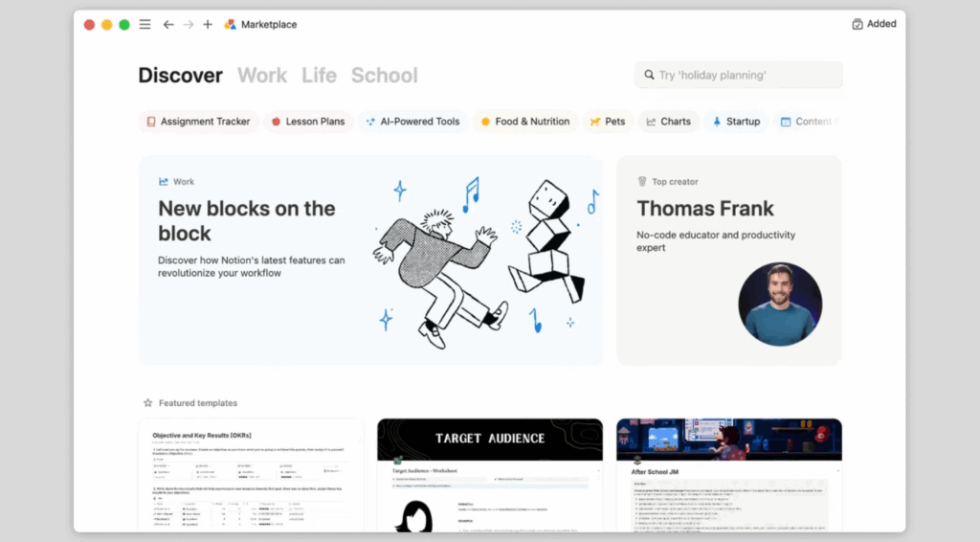The image size is (980, 542).
Task: Open the Charts category chip
Action: 668,122
